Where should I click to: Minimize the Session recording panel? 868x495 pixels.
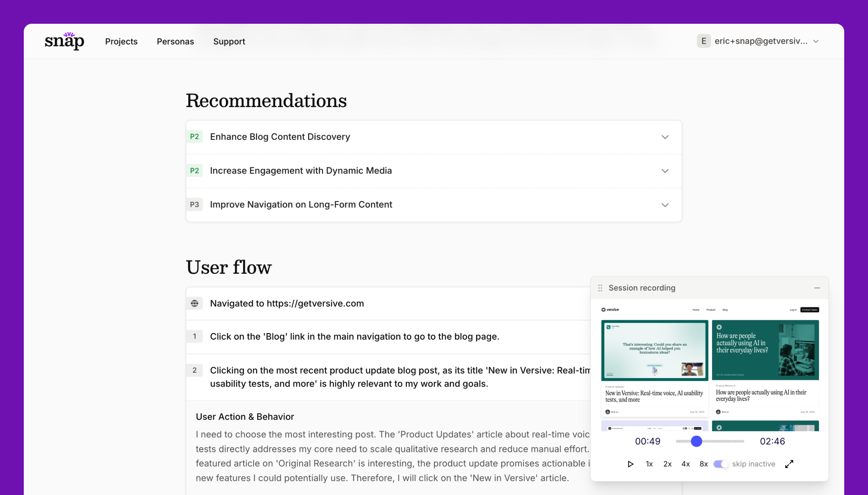[x=817, y=288]
